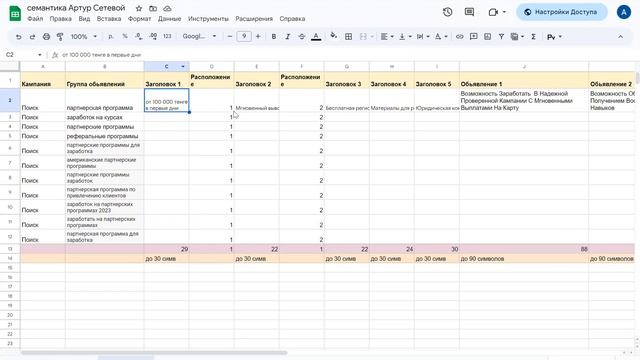Open the borders tool
This screenshot has width=640, height=360.
[x=349, y=37]
